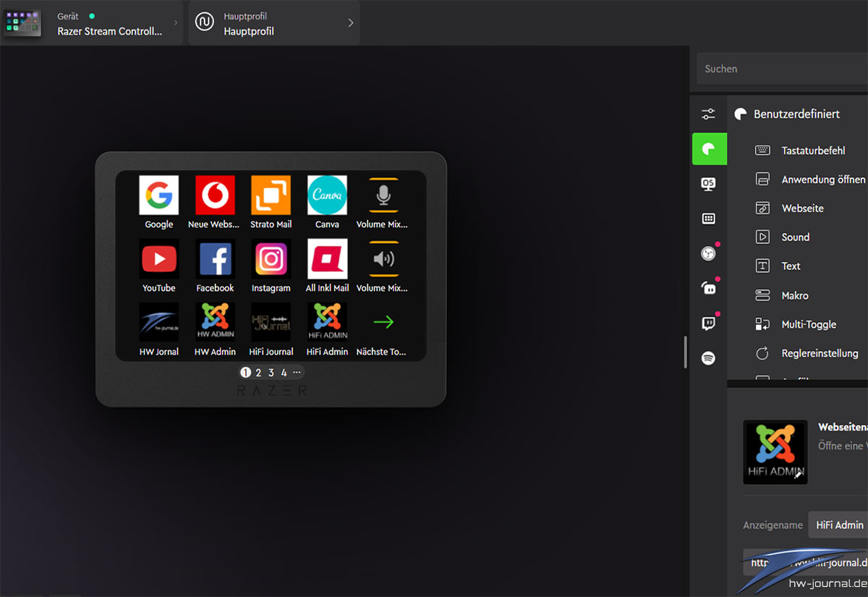Select the All Inkl Mail button
Screen dimensions: 868x597
[327, 259]
